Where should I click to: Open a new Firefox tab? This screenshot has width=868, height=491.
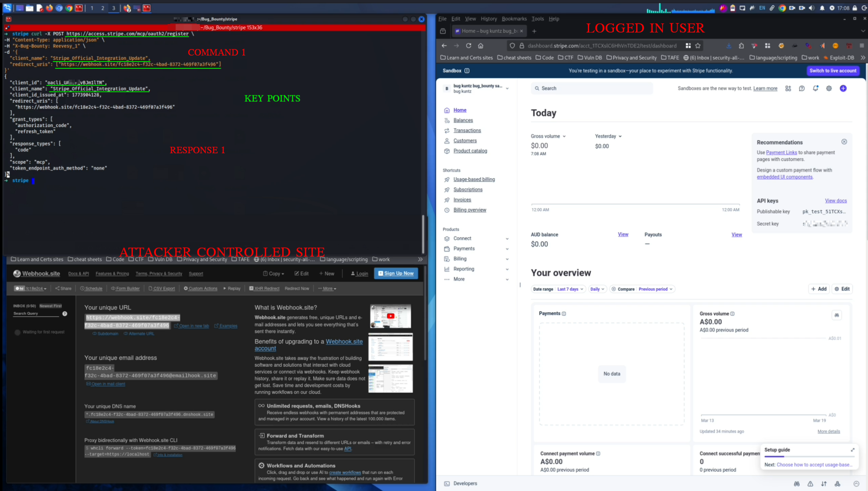click(534, 31)
